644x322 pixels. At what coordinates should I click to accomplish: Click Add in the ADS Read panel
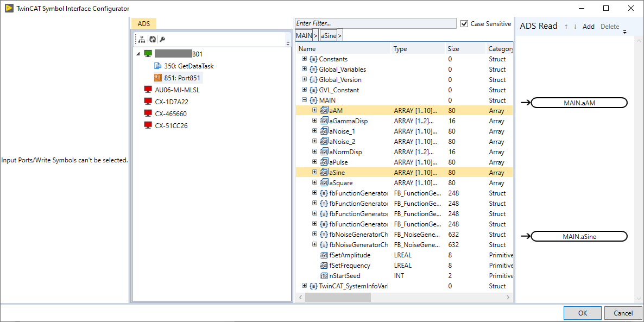(589, 26)
